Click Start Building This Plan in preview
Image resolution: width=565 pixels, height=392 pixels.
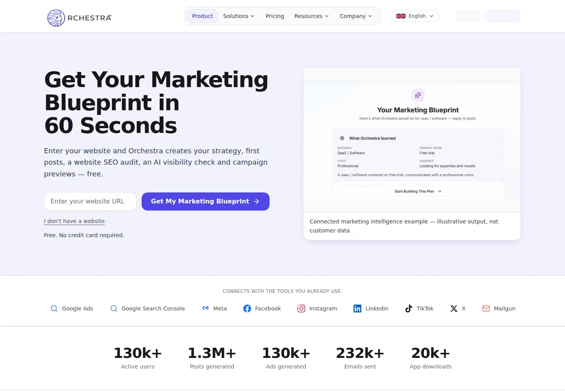click(418, 191)
